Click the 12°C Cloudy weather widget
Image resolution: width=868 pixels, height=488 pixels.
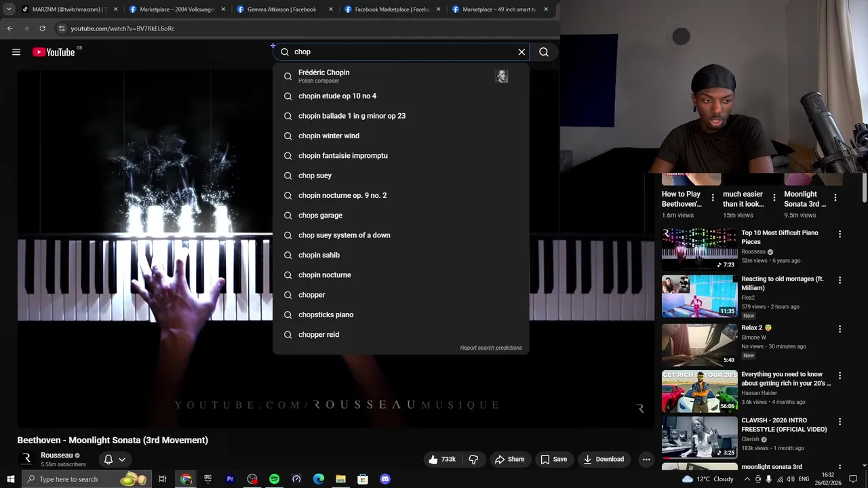707,479
